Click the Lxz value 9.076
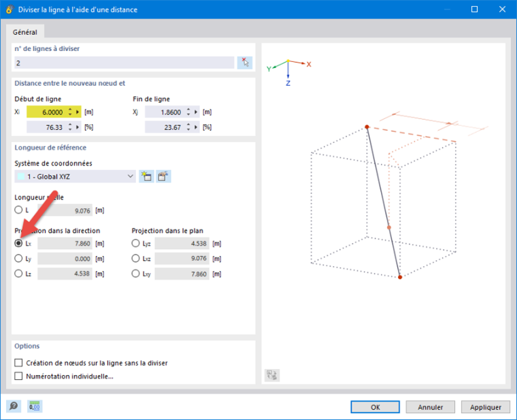This screenshot has height=420, width=517. (x=182, y=259)
